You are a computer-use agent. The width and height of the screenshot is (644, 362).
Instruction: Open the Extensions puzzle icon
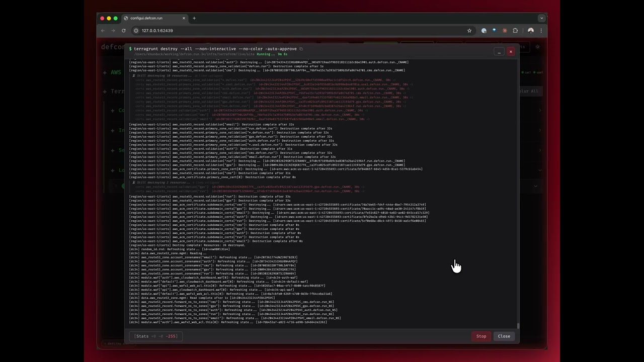click(515, 31)
